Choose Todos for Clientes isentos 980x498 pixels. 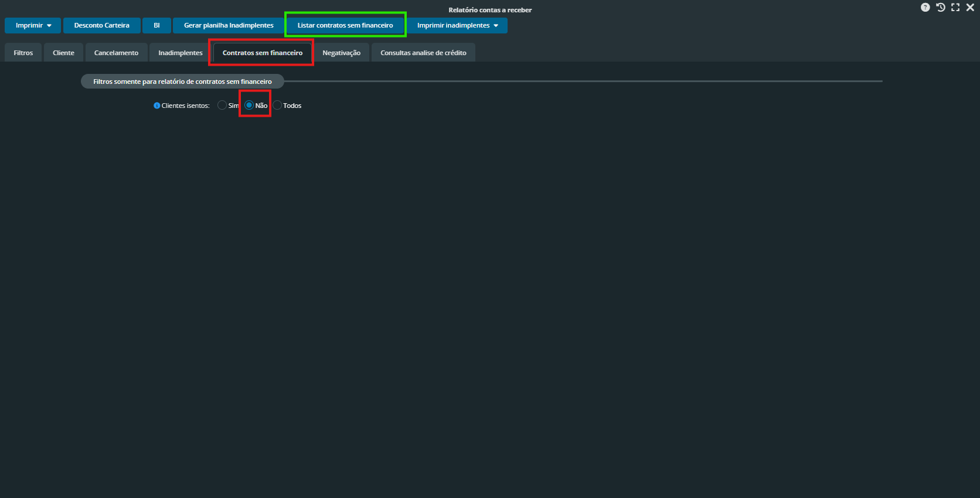(x=277, y=106)
